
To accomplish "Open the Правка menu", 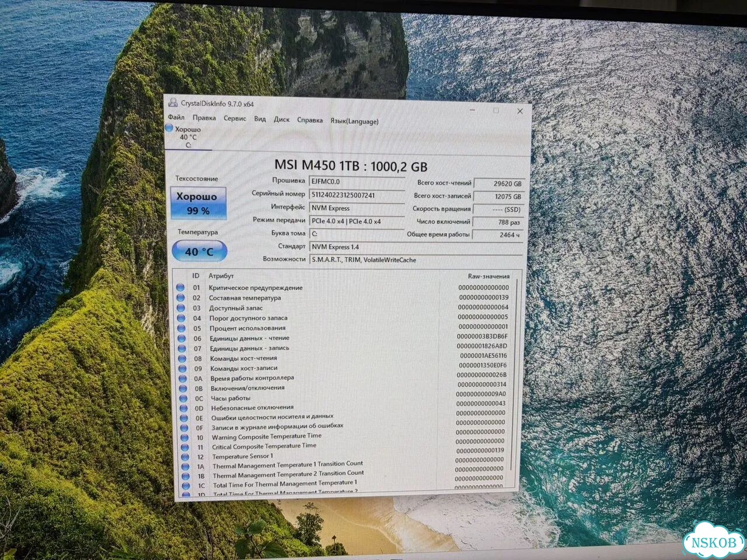I will [204, 118].
